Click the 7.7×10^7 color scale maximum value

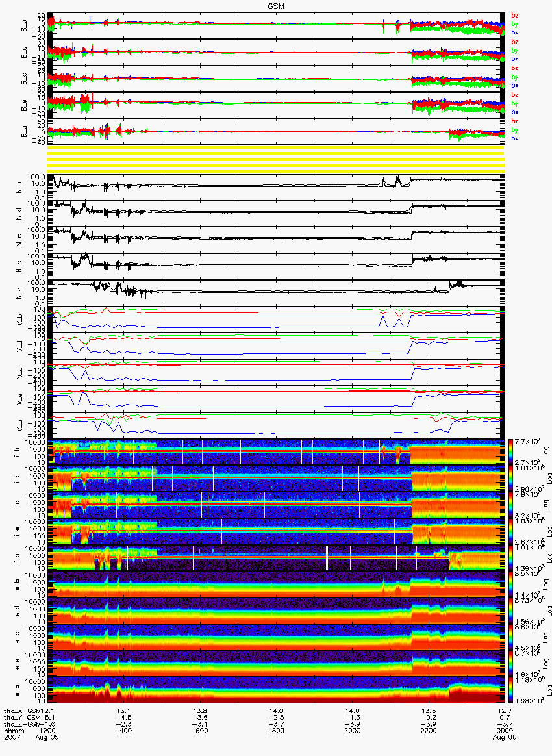[527, 441]
